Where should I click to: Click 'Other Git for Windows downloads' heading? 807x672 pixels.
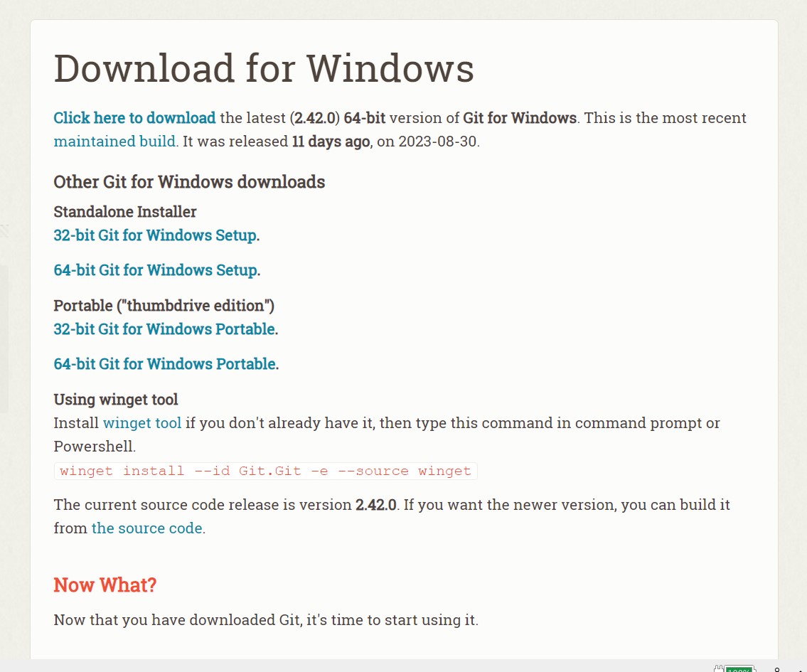pyautogui.click(x=189, y=182)
